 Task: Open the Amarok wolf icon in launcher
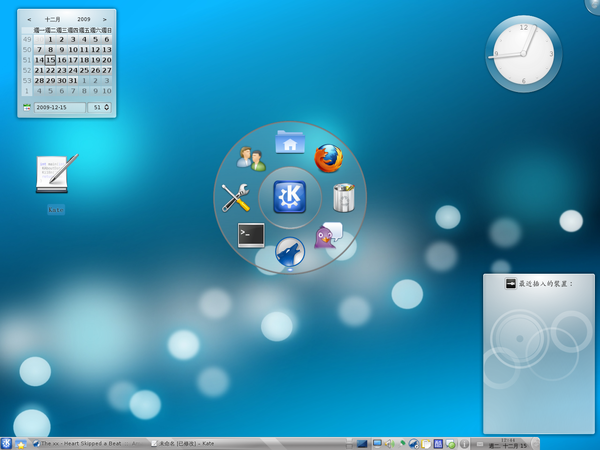point(290,252)
